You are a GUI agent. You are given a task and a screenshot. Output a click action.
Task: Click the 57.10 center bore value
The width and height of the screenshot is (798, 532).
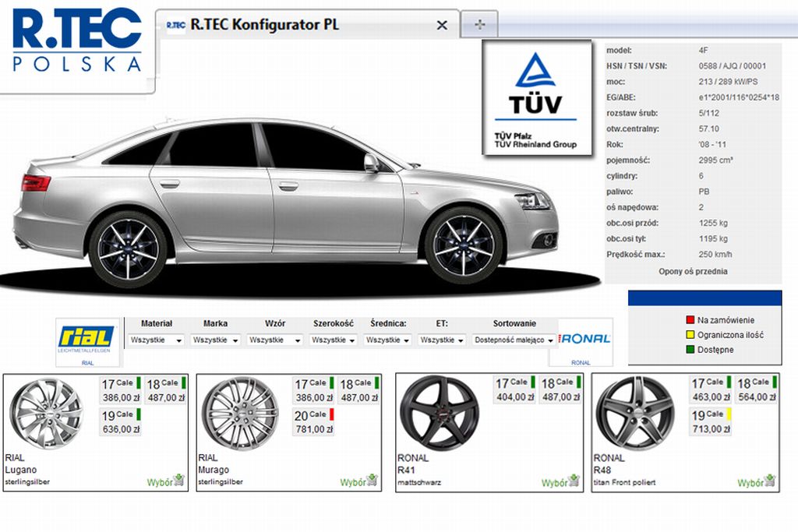tap(709, 129)
